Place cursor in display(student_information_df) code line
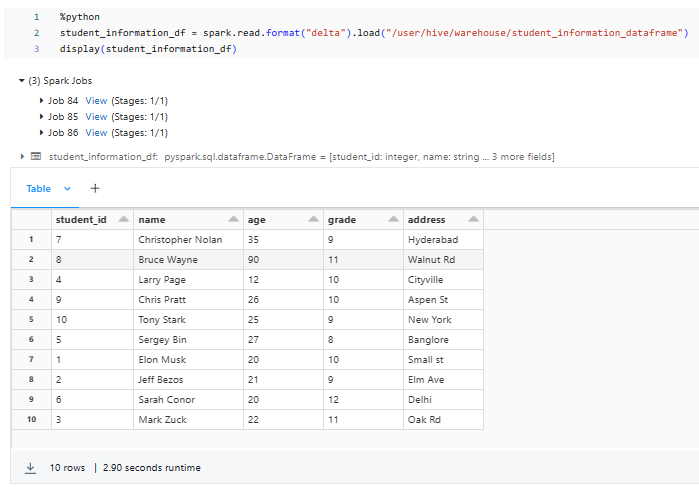 point(148,48)
